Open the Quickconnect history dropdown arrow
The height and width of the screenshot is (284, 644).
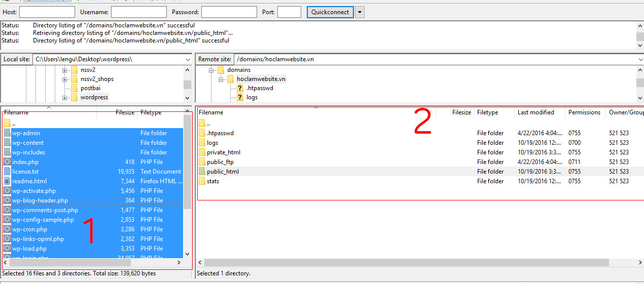[360, 12]
